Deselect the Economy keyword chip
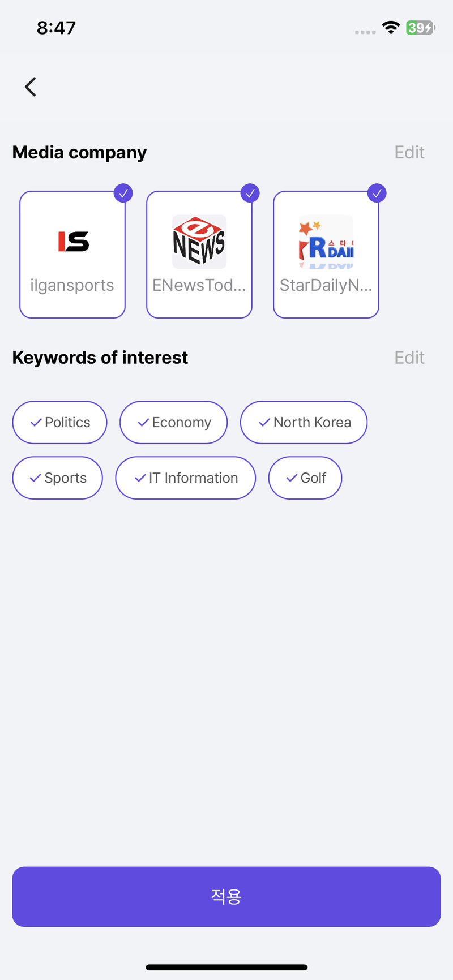This screenshot has width=453, height=980. click(173, 423)
